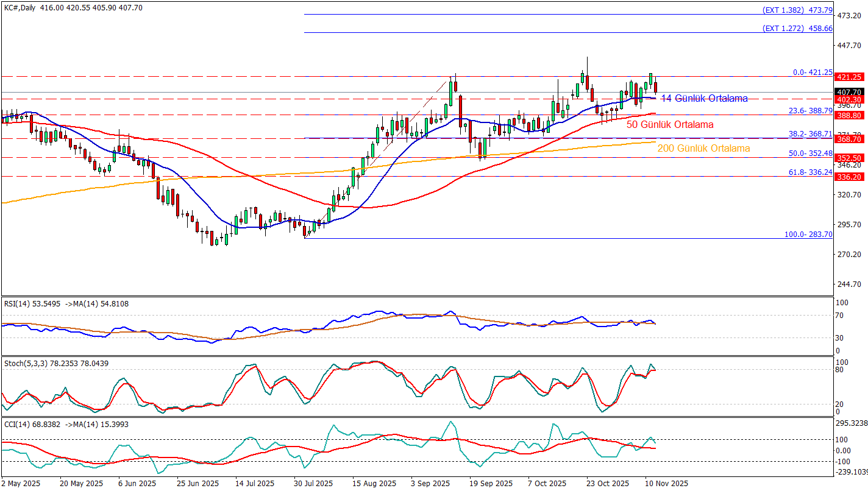
Task: Click the red 336.20 price tag
Action: (x=850, y=177)
